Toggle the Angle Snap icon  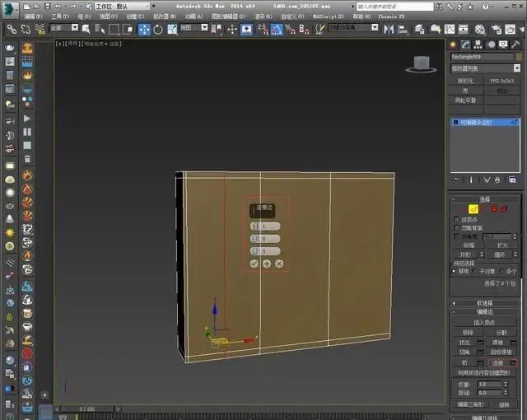click(x=277, y=29)
